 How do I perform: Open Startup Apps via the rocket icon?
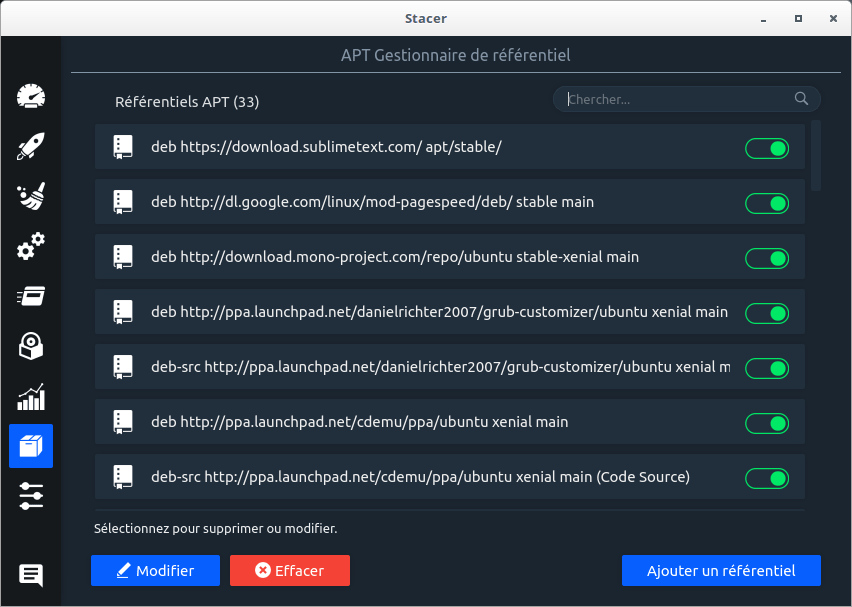point(31,147)
